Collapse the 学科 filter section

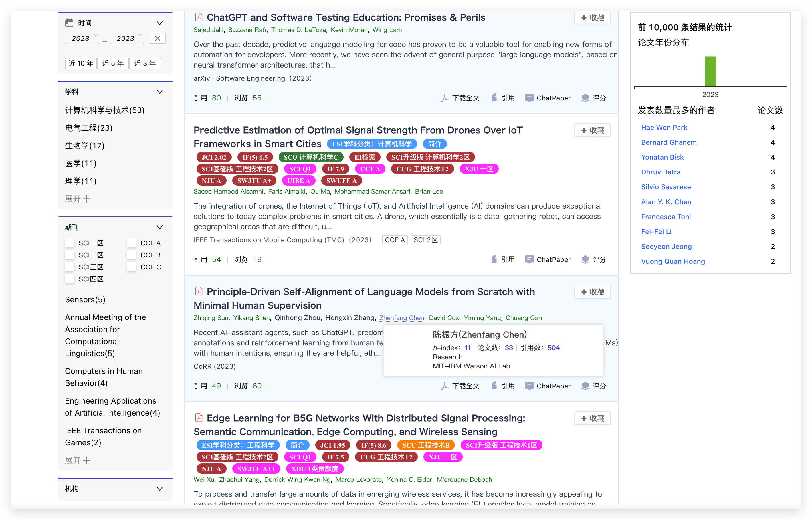coord(159,92)
